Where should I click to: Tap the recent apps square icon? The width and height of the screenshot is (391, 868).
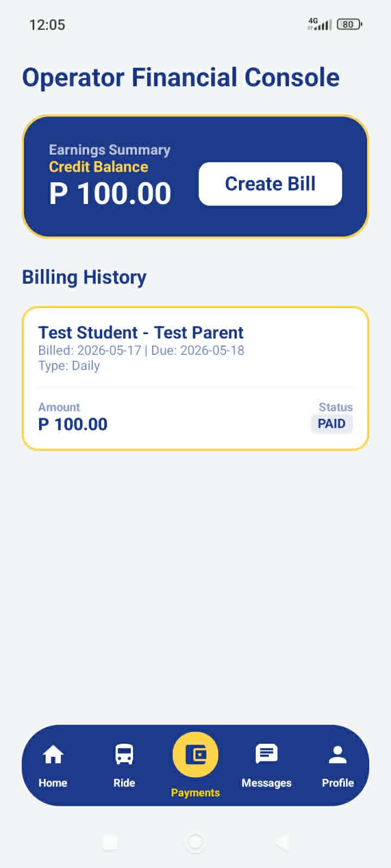pyautogui.click(x=110, y=843)
